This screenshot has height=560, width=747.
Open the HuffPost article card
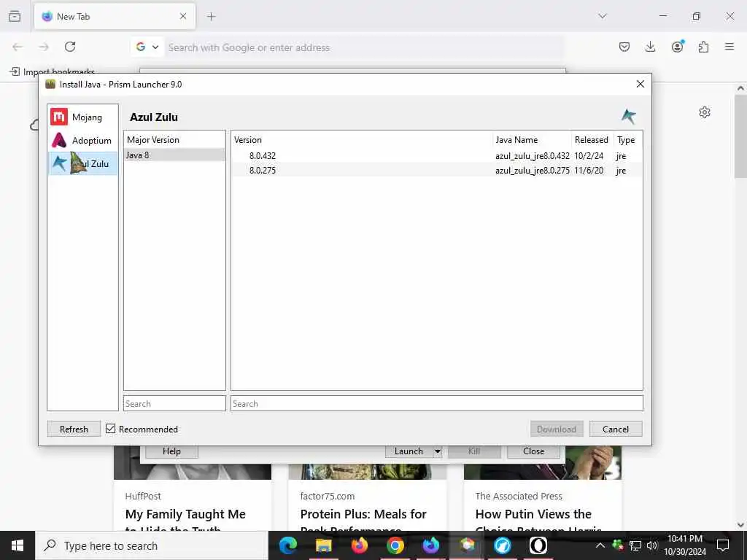coord(193,488)
